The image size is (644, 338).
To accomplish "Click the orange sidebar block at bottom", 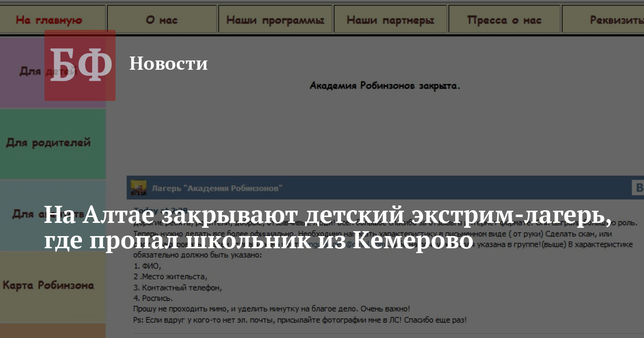I will pyautogui.click(x=53, y=331).
